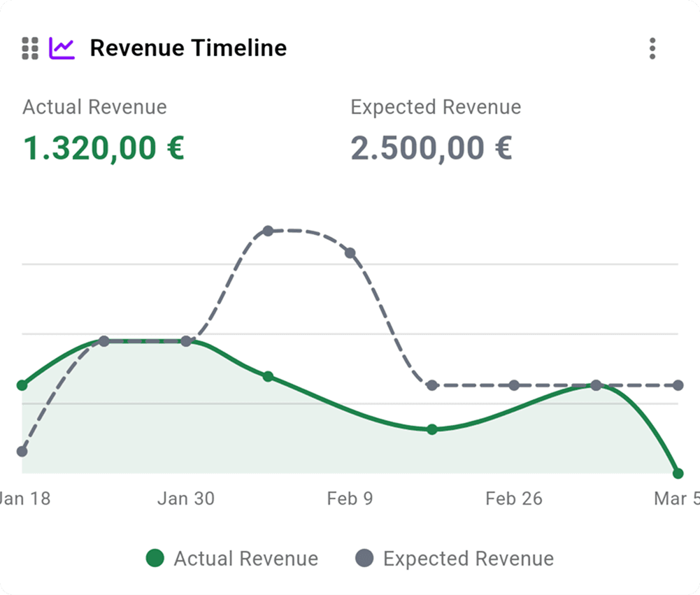Image resolution: width=700 pixels, height=595 pixels.
Task: Click the final green data point near Mar 5
Action: pos(677,473)
